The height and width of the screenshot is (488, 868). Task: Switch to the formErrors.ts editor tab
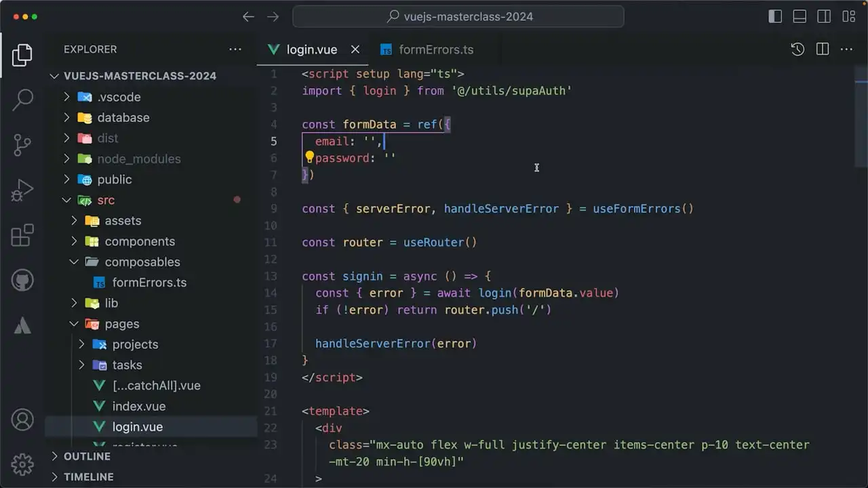pos(435,49)
